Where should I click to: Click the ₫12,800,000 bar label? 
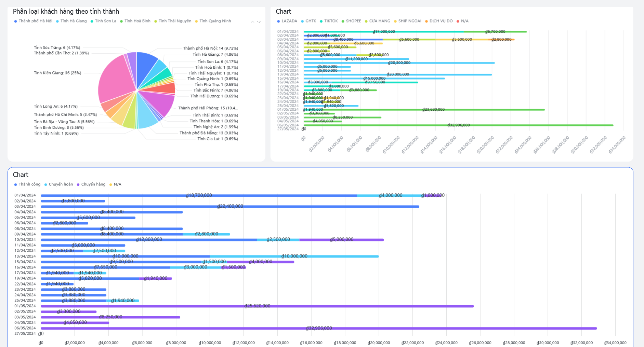[x=149, y=239]
